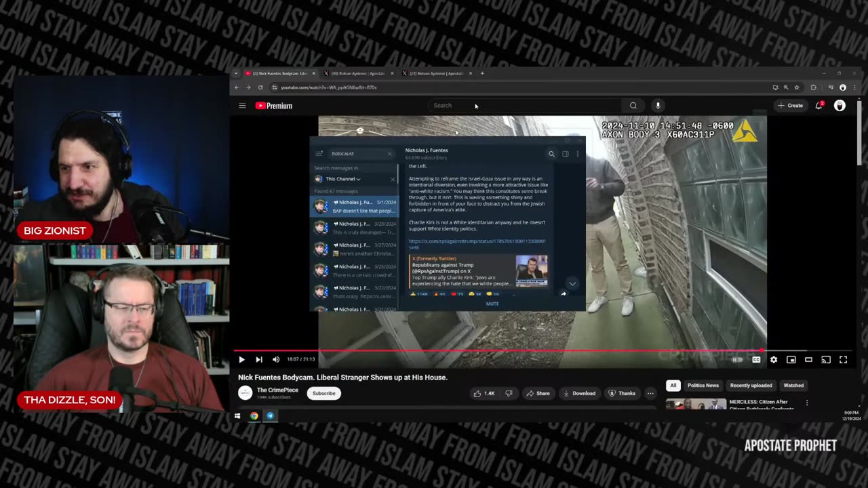Open YouTube notifications bell
The height and width of the screenshot is (488, 868).
pos(819,106)
